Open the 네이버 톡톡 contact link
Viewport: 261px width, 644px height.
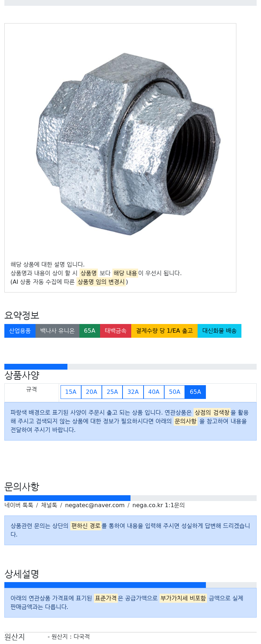[19, 505]
